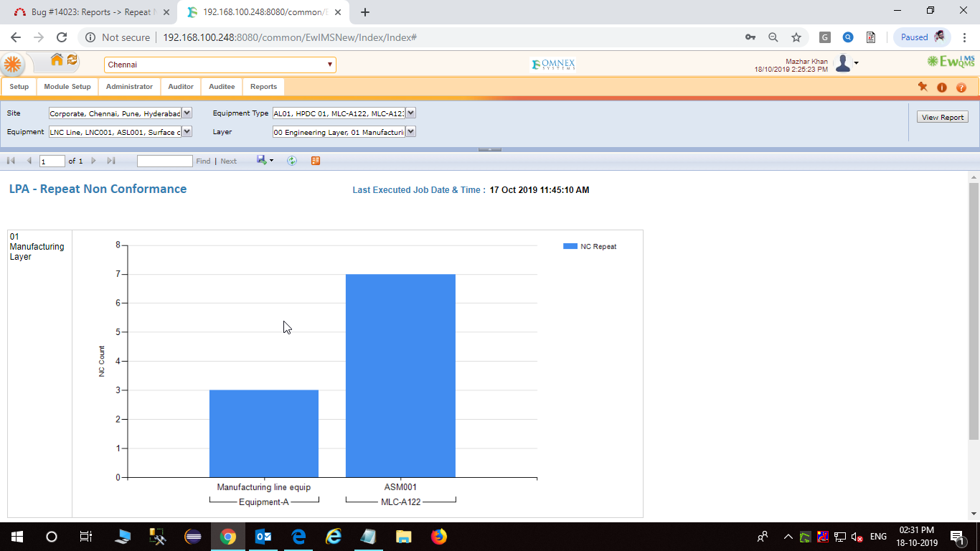Image resolution: width=980 pixels, height=551 pixels.
Task: Open the export save dropdown
Action: tap(265, 161)
